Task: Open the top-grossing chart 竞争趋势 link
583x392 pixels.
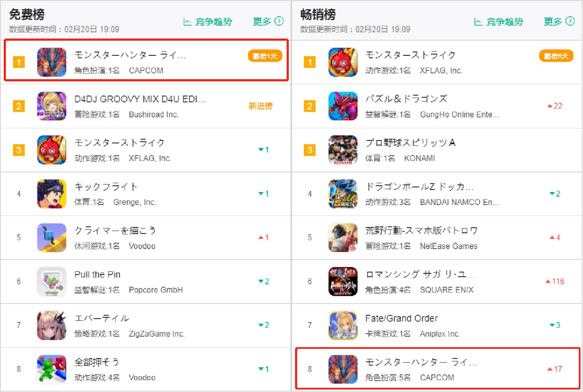Action: (x=498, y=22)
